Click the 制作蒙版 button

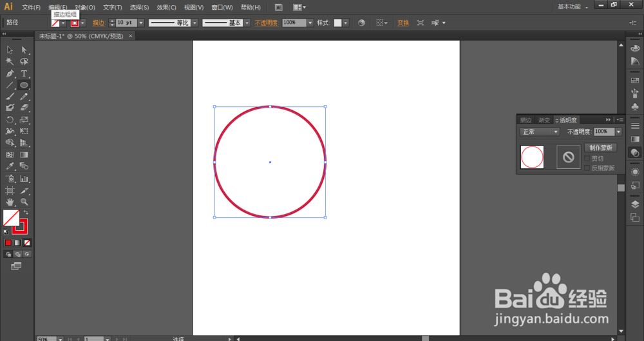601,148
